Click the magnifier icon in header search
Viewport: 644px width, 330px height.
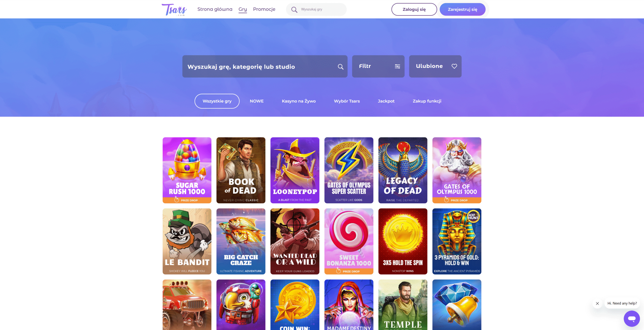point(294,10)
